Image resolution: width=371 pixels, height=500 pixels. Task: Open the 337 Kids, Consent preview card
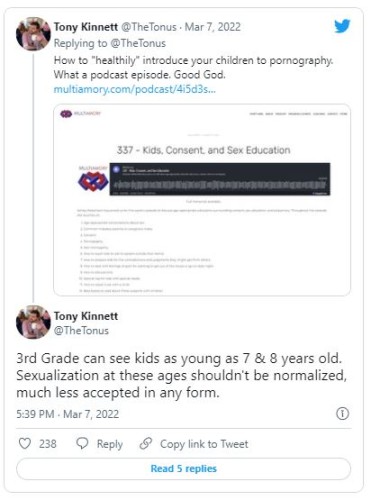[x=202, y=200]
